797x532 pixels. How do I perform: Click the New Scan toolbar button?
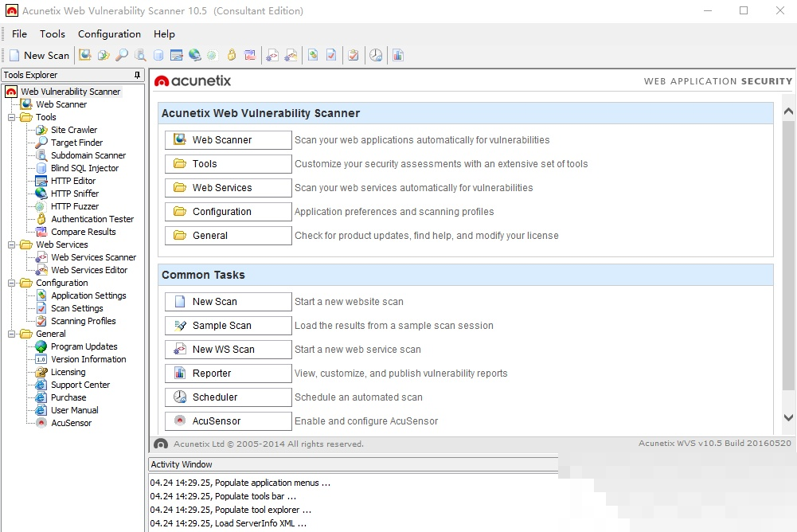(x=39, y=56)
